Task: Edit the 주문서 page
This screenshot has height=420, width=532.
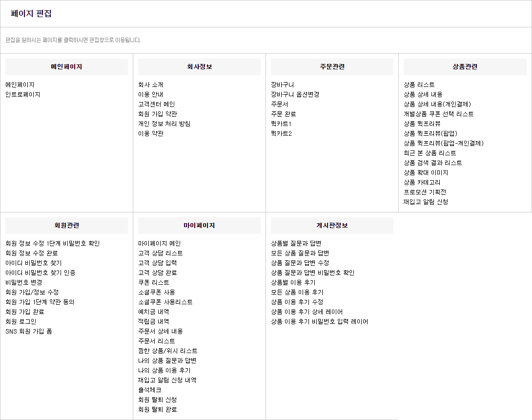Action: pos(280,104)
